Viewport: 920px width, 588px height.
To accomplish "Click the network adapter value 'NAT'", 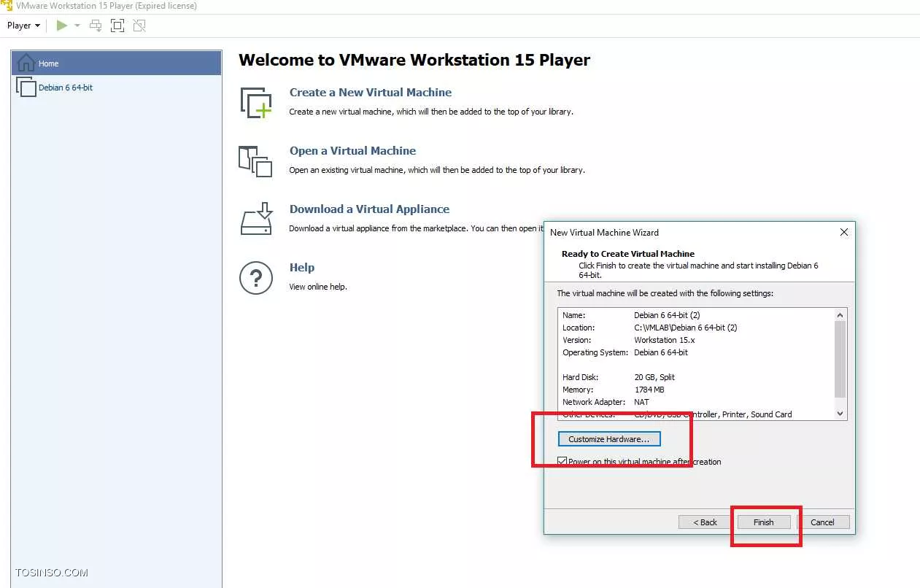I will [641, 402].
